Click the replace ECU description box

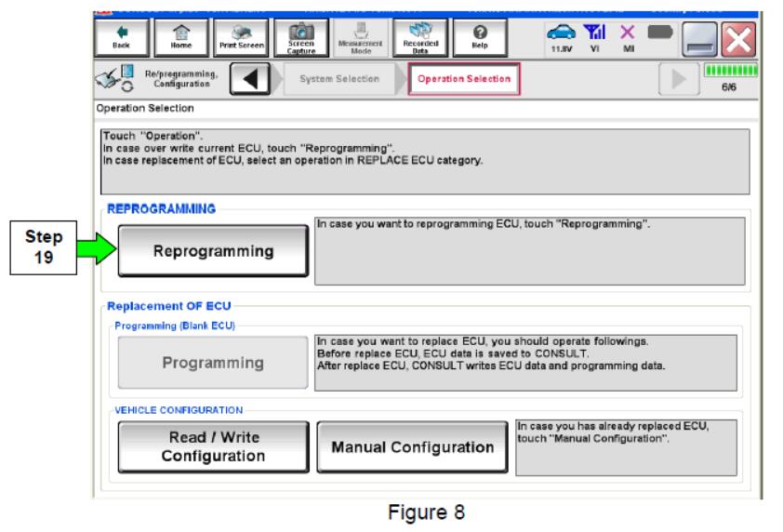(525, 363)
